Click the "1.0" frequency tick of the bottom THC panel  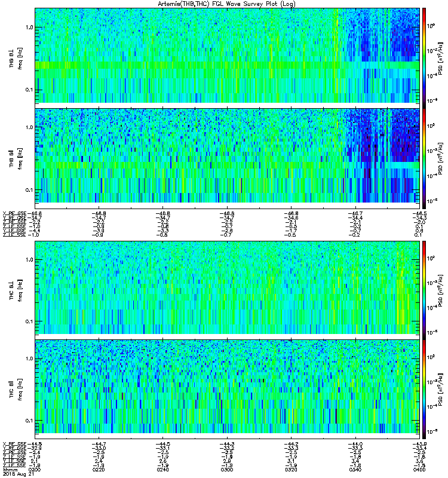coord(29,359)
